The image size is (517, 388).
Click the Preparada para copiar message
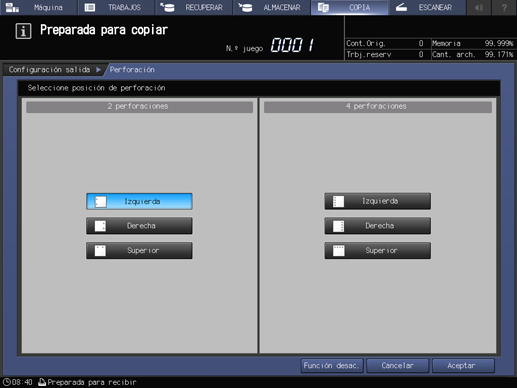pos(104,30)
